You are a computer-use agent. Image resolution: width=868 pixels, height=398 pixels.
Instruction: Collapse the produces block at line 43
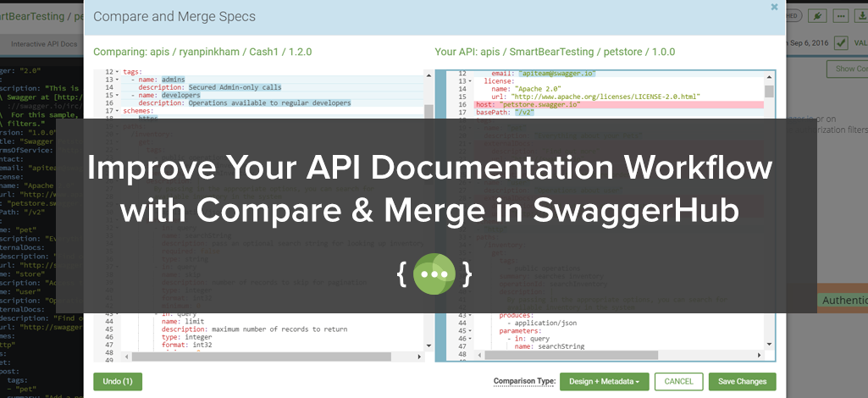[x=470, y=316]
